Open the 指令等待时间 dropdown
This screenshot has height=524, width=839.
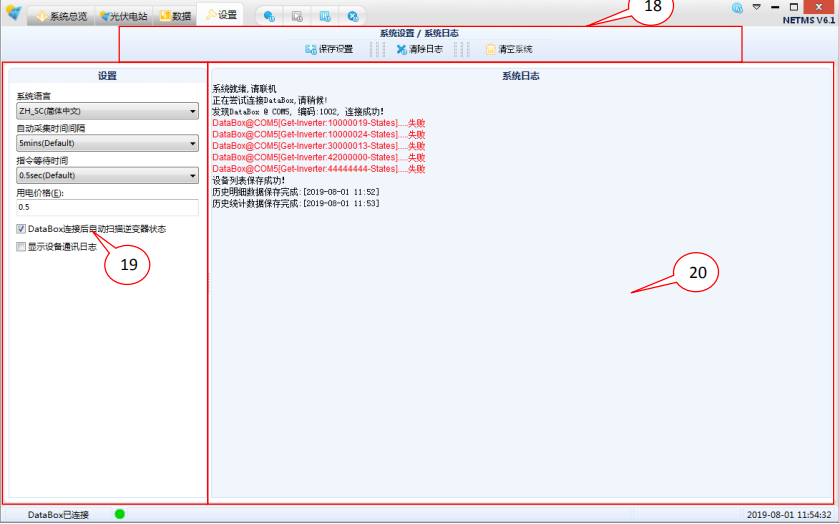pyautogui.click(x=107, y=175)
